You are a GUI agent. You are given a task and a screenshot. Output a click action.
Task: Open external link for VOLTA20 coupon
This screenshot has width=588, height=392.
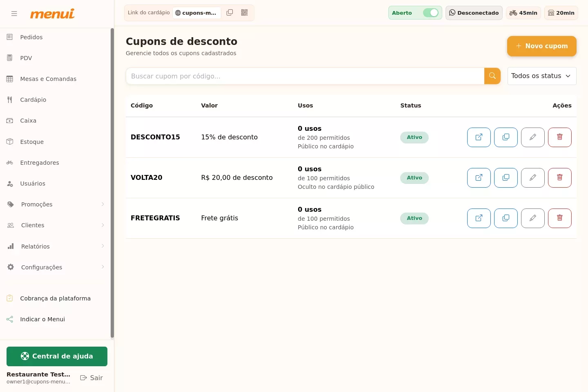479,178
